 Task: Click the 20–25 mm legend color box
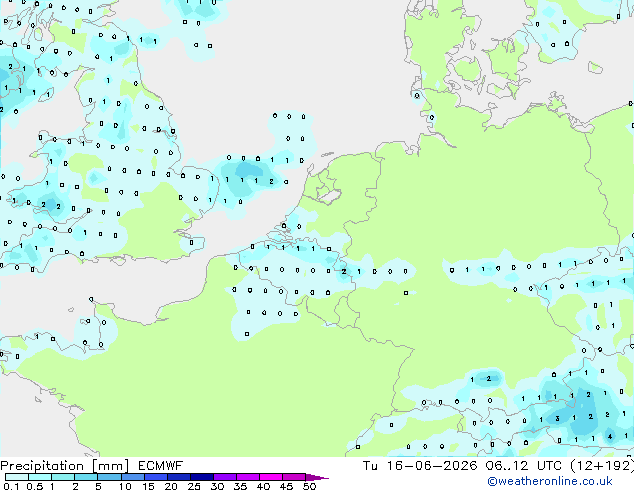click(x=178, y=477)
